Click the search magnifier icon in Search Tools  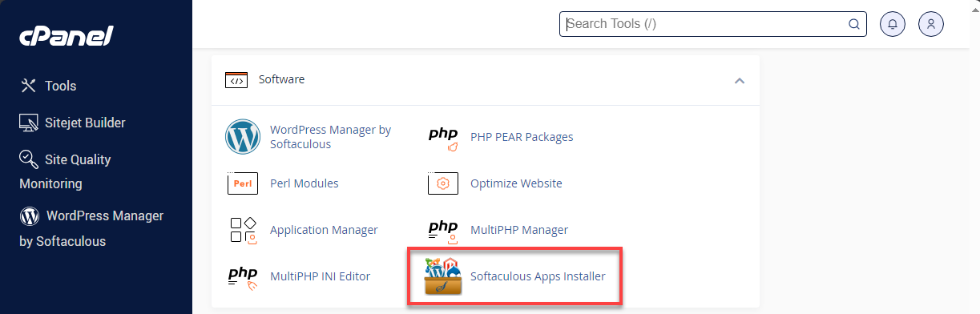pos(854,24)
